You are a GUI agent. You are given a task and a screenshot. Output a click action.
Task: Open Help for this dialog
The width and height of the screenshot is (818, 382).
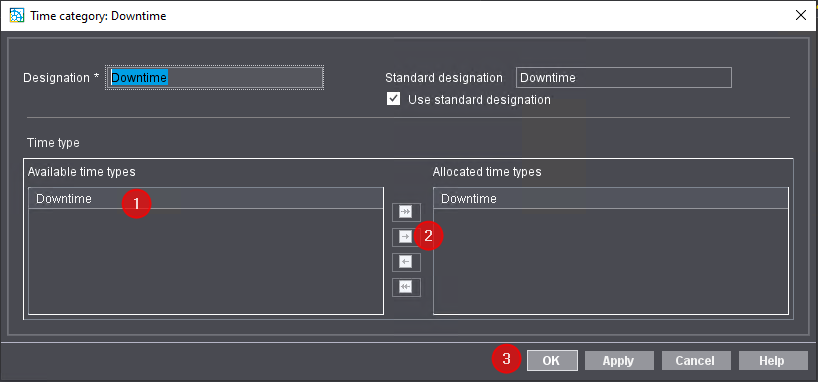(773, 361)
